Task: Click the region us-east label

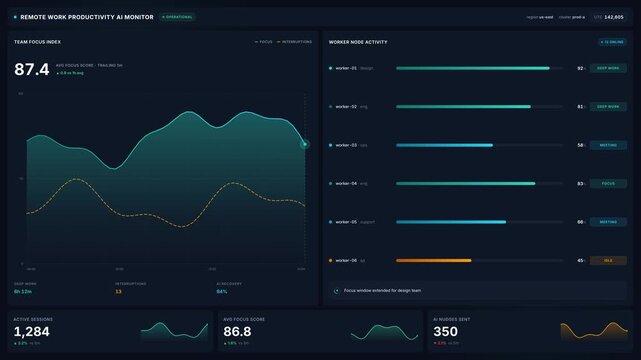Action: point(540,17)
